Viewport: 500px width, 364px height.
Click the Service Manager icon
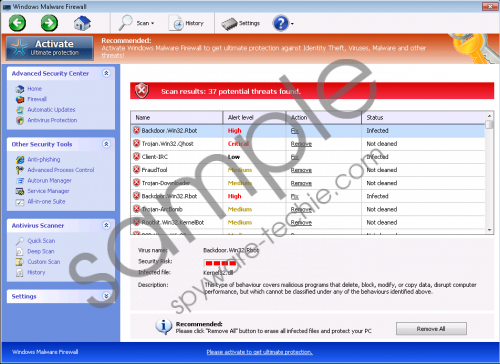point(20,191)
